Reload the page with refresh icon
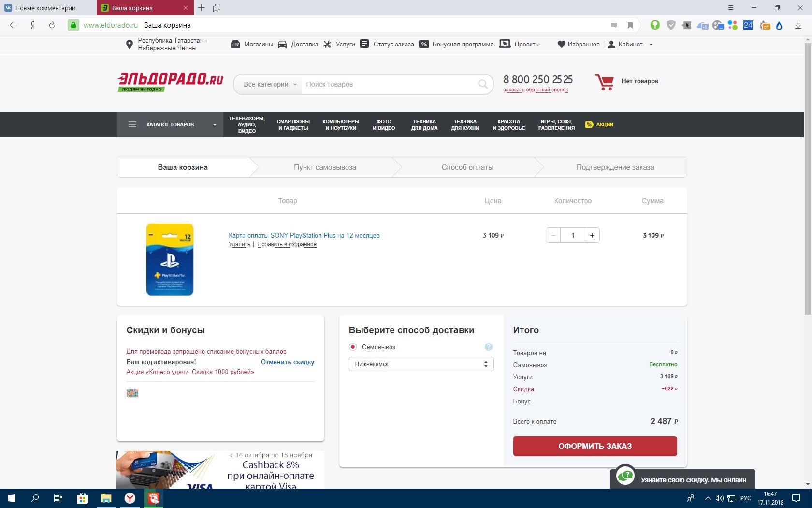 coord(52,25)
